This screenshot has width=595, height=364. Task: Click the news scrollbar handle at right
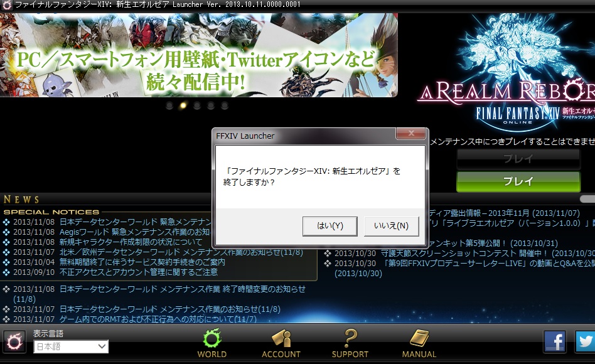[587, 199]
